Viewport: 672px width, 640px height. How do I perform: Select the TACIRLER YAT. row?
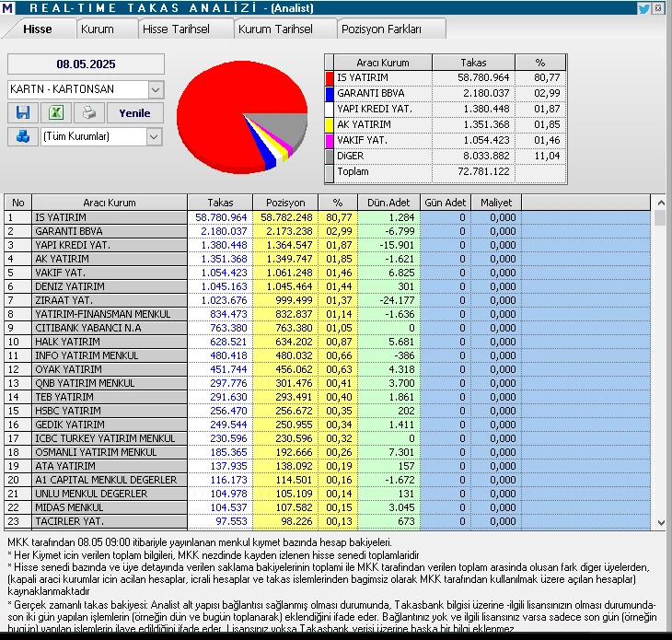click(x=328, y=521)
